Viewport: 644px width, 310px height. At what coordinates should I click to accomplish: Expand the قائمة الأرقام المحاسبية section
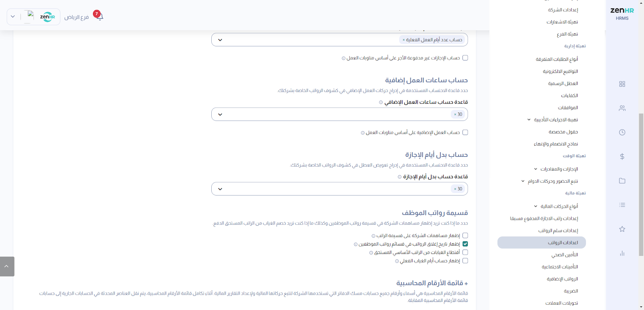click(432, 283)
